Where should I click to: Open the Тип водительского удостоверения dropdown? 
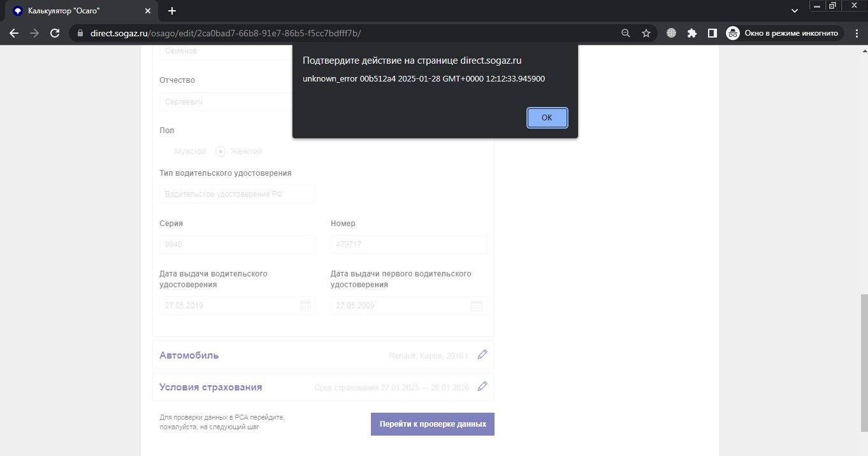(238, 194)
